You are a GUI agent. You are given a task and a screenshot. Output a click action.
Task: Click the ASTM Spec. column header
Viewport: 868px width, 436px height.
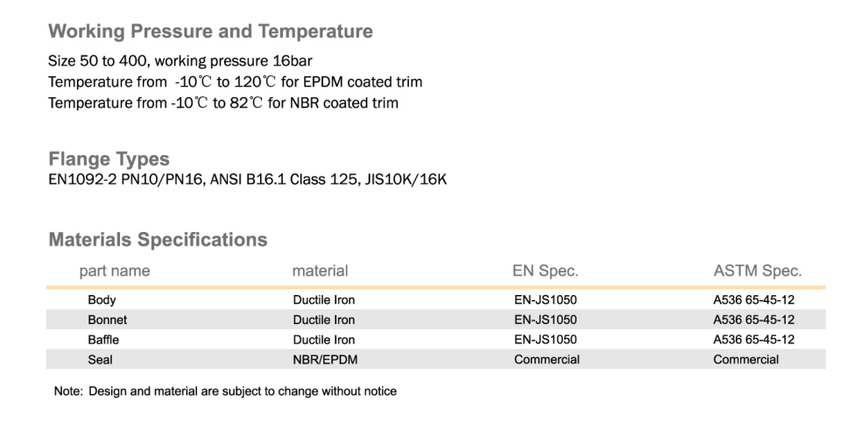(x=758, y=271)
